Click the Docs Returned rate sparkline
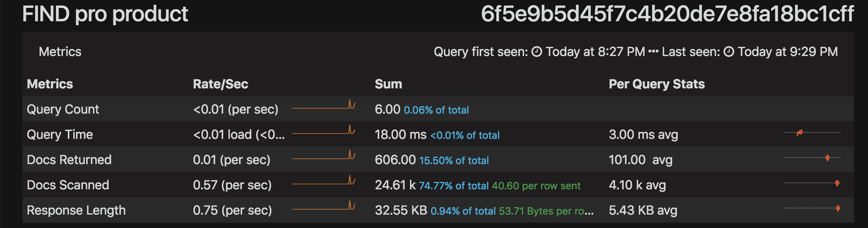The height and width of the screenshot is (228, 868). 324,156
